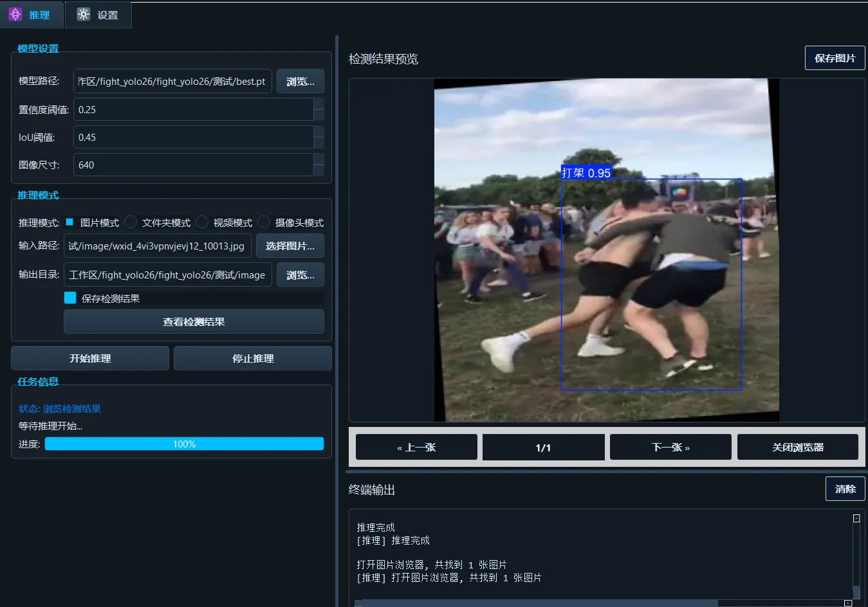The width and height of the screenshot is (868, 607).
Task: Click the 任务信息 group title
Action: 38,381
